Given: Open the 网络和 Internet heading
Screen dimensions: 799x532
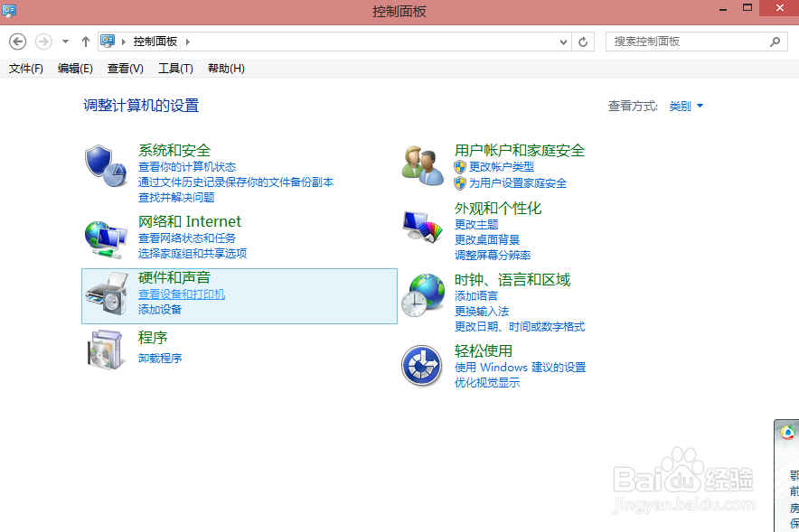Looking at the screenshot, I should click(190, 221).
